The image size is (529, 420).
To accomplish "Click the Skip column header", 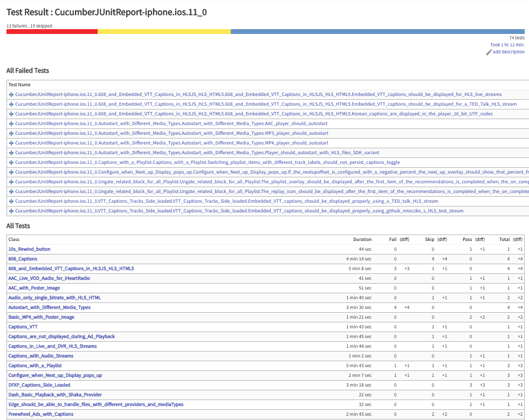I will click(429, 239).
